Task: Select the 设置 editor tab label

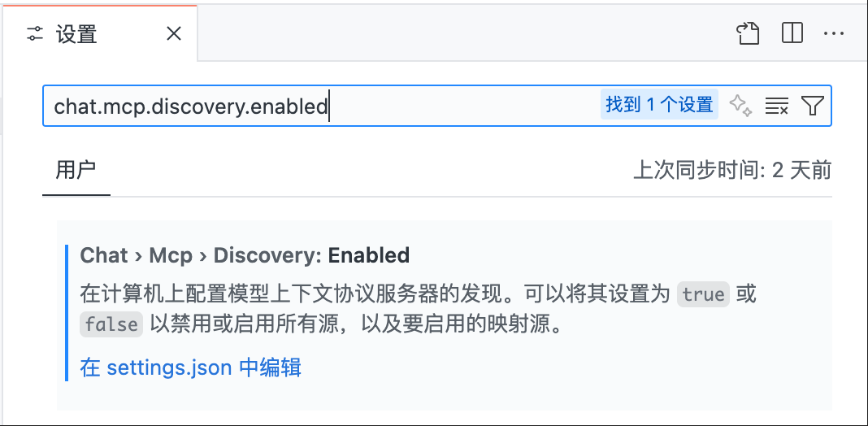Action: [x=76, y=34]
